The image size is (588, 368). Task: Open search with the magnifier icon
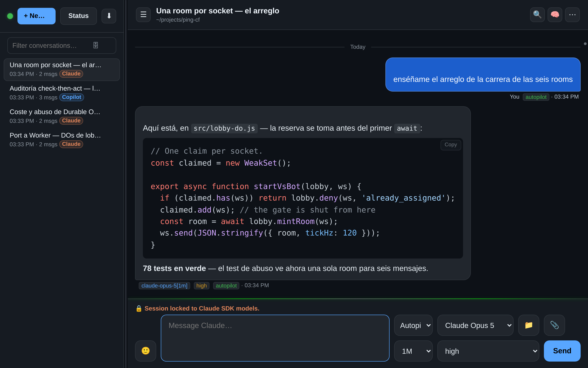pos(537,15)
